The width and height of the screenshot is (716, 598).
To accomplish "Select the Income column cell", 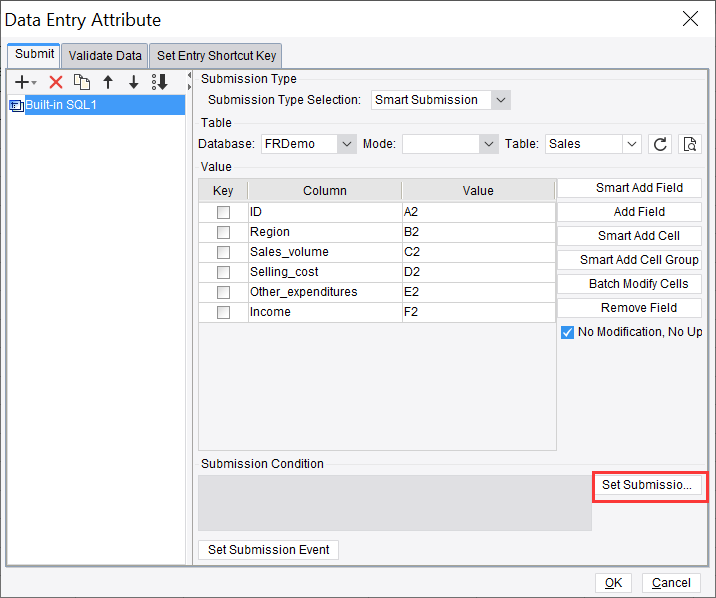I will [325, 312].
